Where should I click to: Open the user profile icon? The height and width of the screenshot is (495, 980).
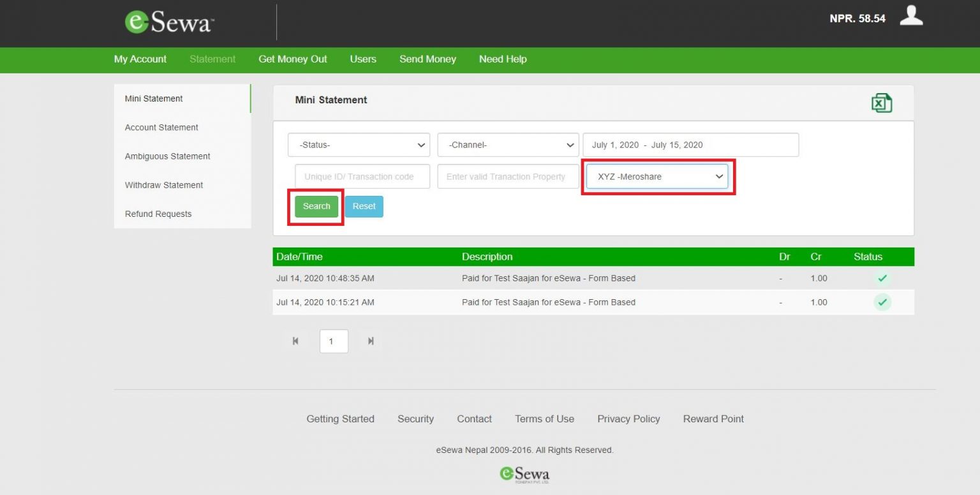[911, 17]
